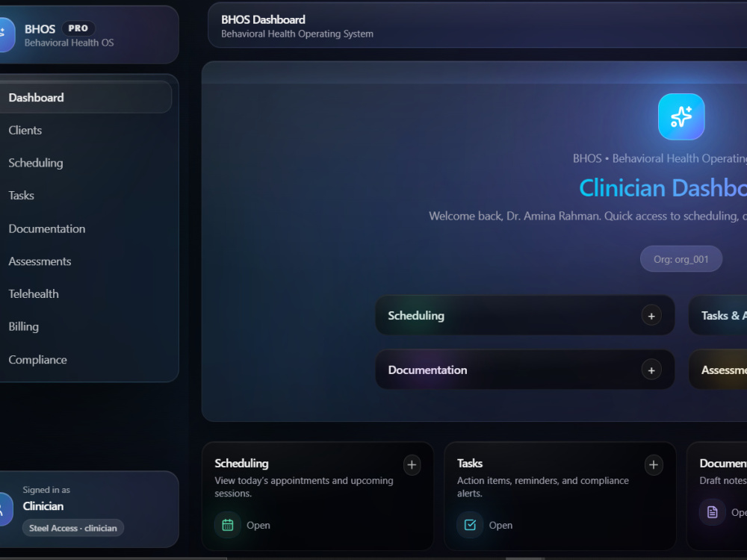The height and width of the screenshot is (560, 747).
Task: Click the user avatar icon beside Signed in as
Action: click(6, 509)
